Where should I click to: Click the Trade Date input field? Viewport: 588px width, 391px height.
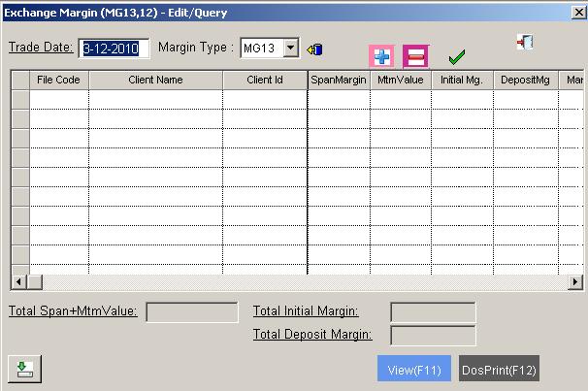click(x=114, y=49)
